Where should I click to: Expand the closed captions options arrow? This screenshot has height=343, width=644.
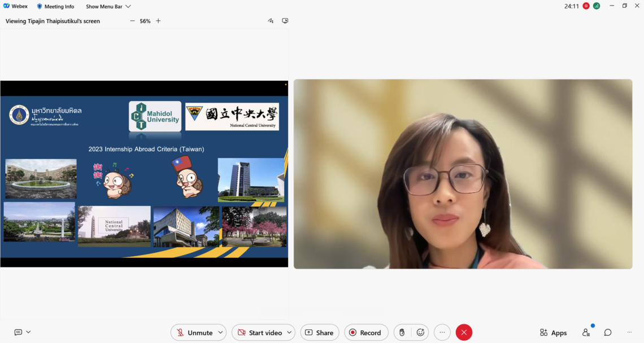point(28,332)
